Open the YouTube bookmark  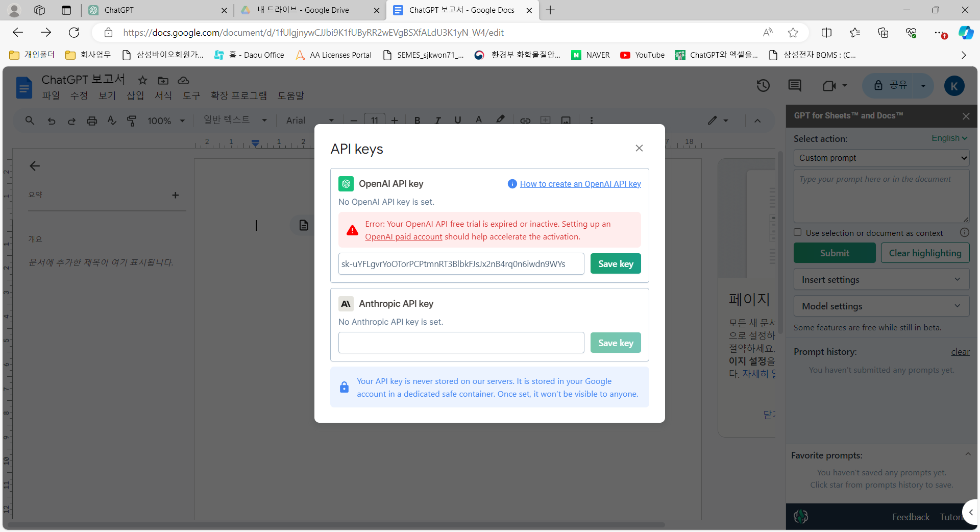[643, 55]
